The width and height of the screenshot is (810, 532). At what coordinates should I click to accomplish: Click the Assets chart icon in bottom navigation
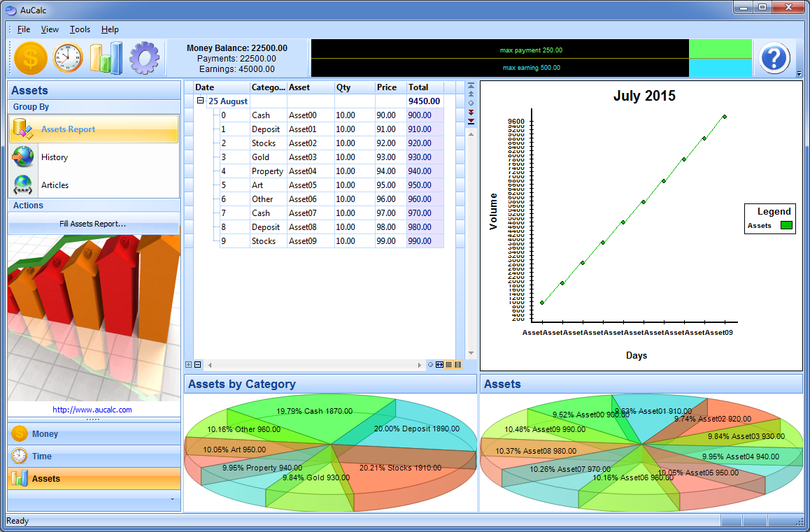pyautogui.click(x=19, y=478)
